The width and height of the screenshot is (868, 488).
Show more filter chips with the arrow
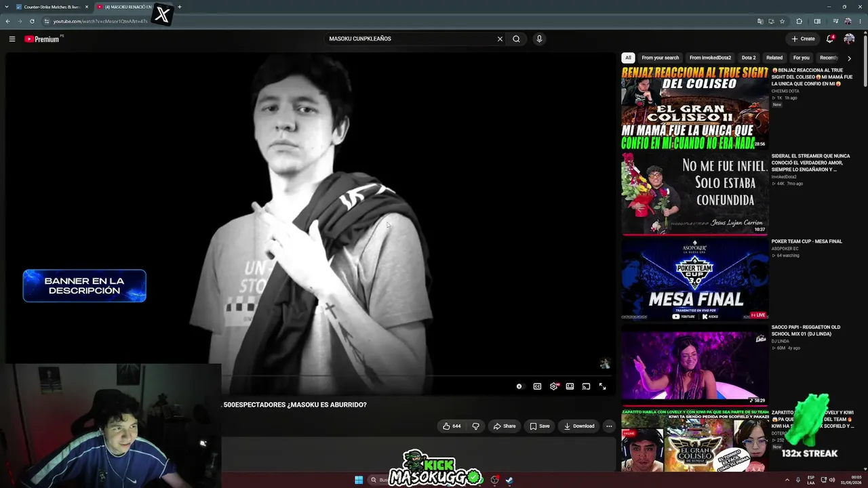[x=849, y=58]
